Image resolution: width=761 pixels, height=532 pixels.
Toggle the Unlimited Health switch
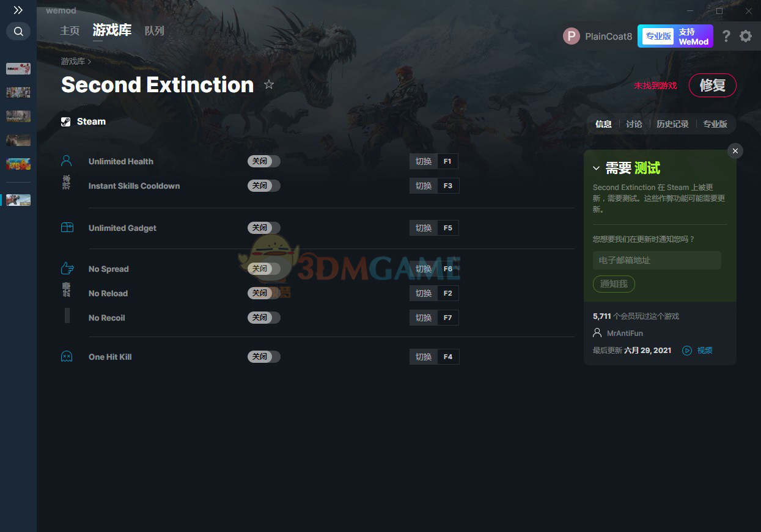point(264,161)
